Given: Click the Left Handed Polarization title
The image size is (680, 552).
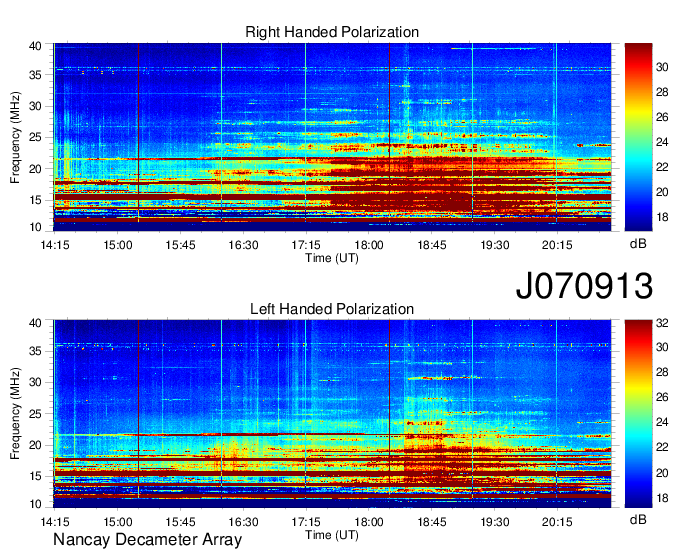Looking at the screenshot, I should (x=332, y=309).
